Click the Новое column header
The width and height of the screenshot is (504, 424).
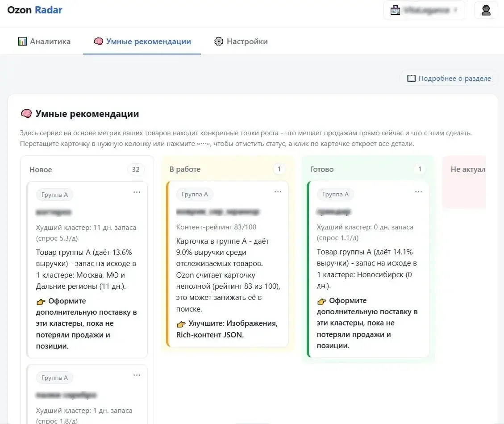point(41,170)
